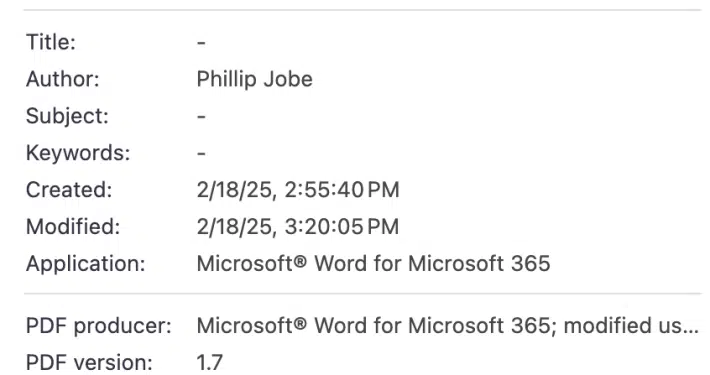The width and height of the screenshot is (710, 375).
Task: Click the Modified label
Action: point(73,227)
